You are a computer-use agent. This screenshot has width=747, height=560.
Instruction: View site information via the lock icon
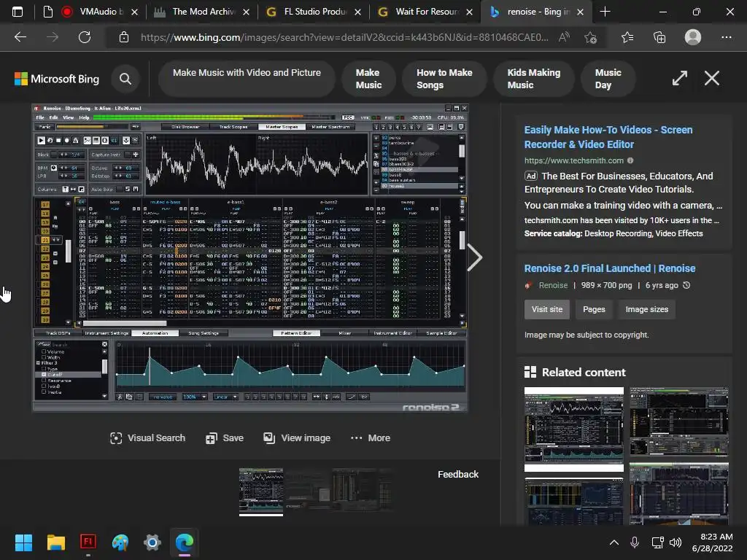124,37
